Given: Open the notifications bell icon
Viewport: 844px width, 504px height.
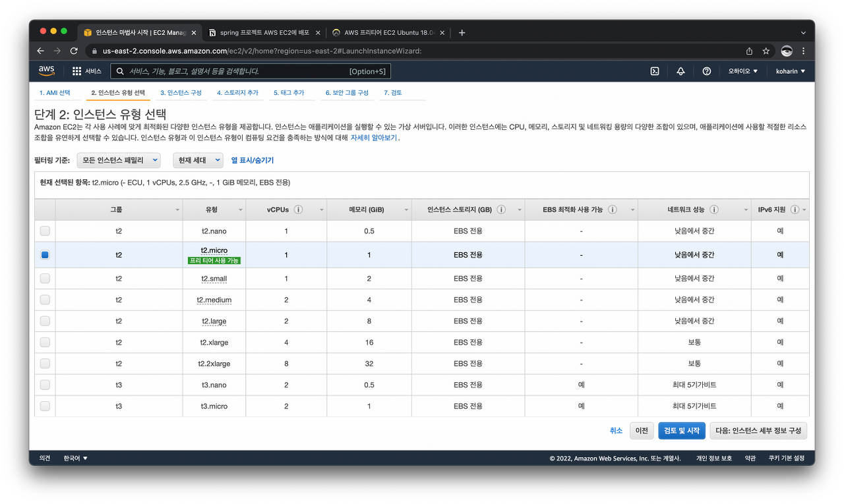Looking at the screenshot, I should (680, 71).
